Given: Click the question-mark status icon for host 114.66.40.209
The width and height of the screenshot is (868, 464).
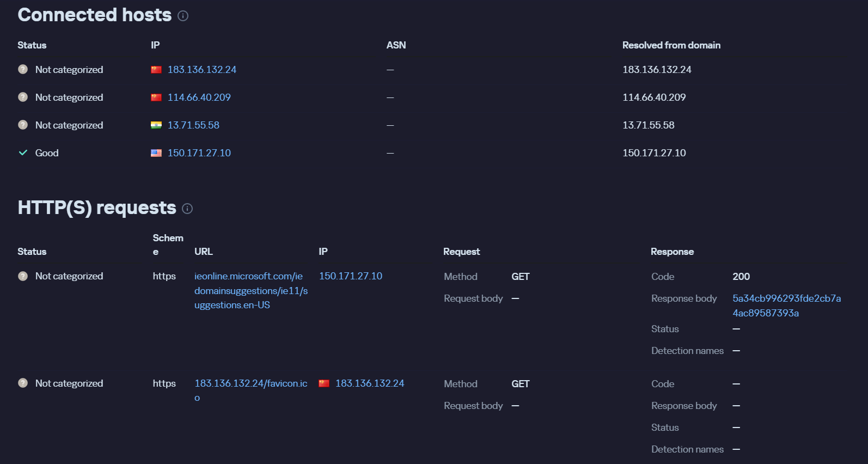Looking at the screenshot, I should pos(23,97).
